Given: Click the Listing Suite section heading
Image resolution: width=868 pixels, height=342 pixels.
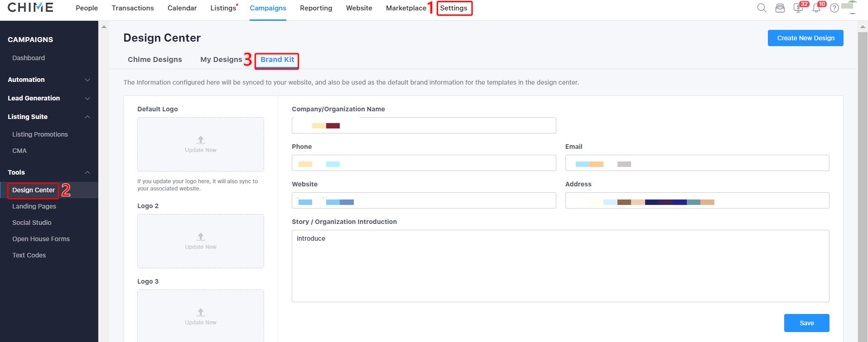Looking at the screenshot, I should pyautogui.click(x=28, y=117).
